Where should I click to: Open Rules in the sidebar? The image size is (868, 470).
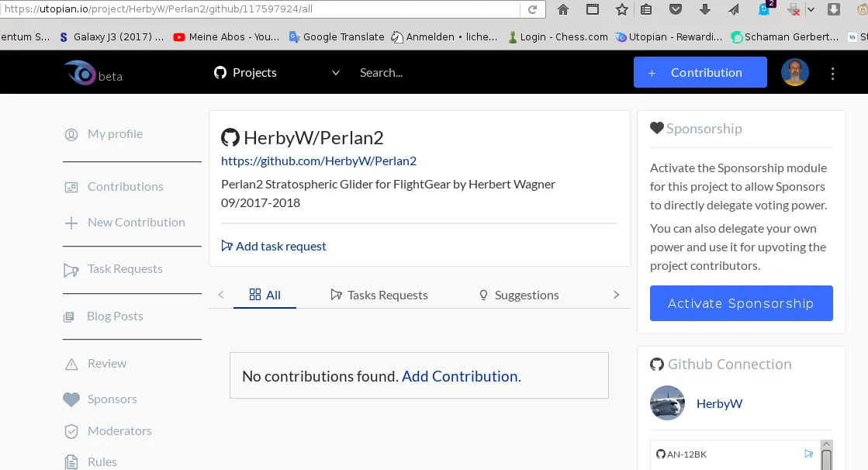pyautogui.click(x=90, y=462)
